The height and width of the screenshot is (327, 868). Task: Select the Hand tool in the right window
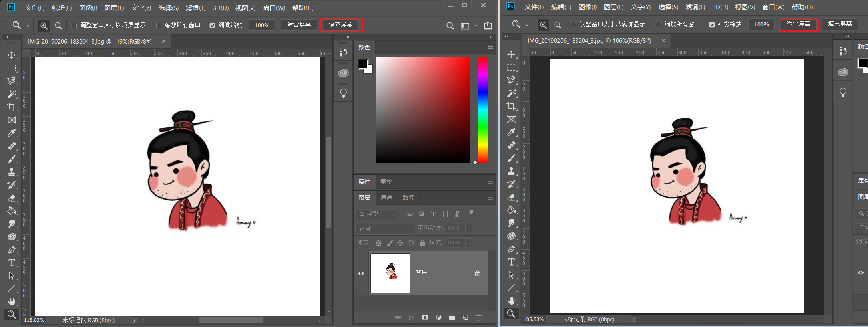click(511, 300)
